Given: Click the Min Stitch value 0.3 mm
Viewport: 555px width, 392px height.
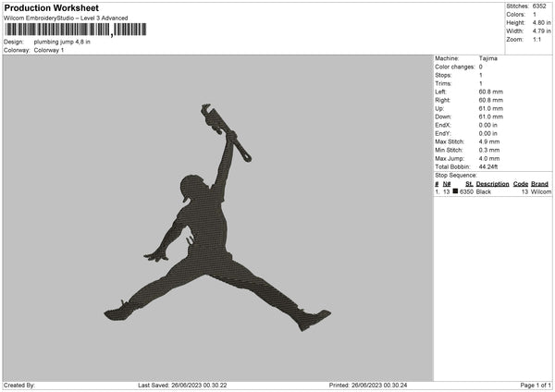Looking at the screenshot, I should 488,151.
